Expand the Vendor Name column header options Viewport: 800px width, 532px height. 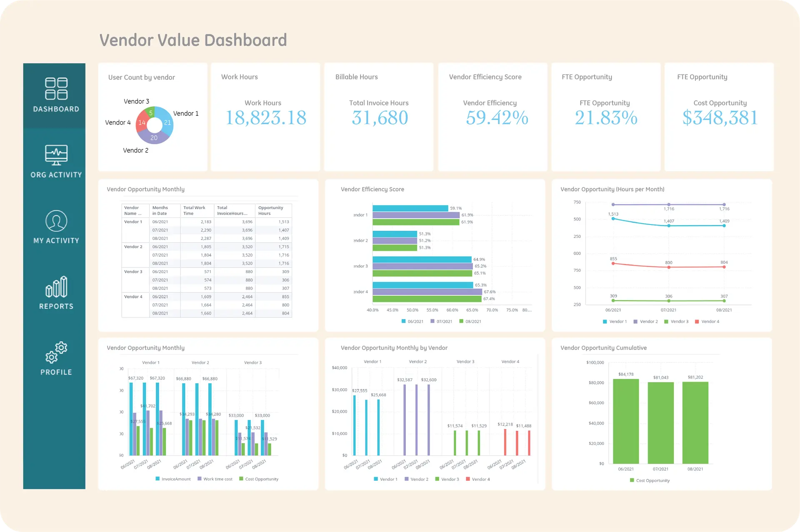pos(134,210)
